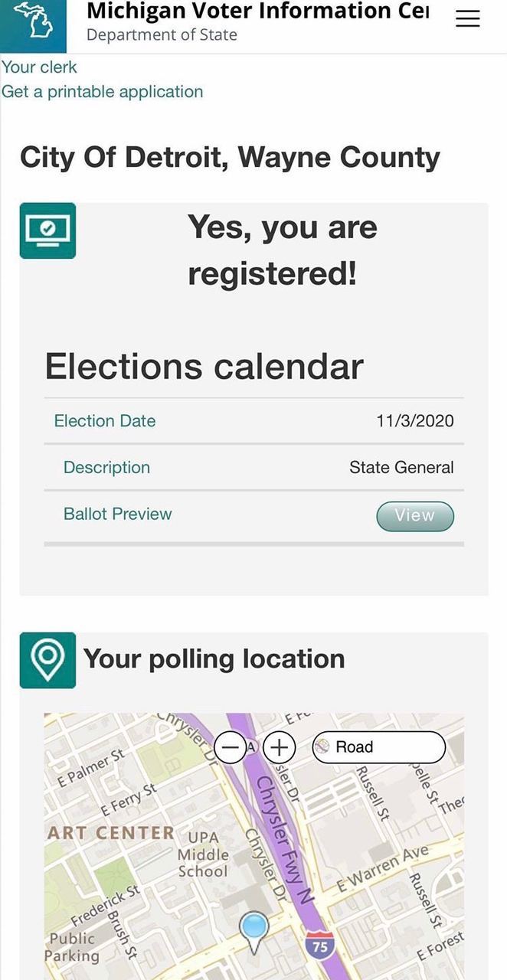Zoom in the map with plus button
The height and width of the screenshot is (980, 507).
[280, 747]
